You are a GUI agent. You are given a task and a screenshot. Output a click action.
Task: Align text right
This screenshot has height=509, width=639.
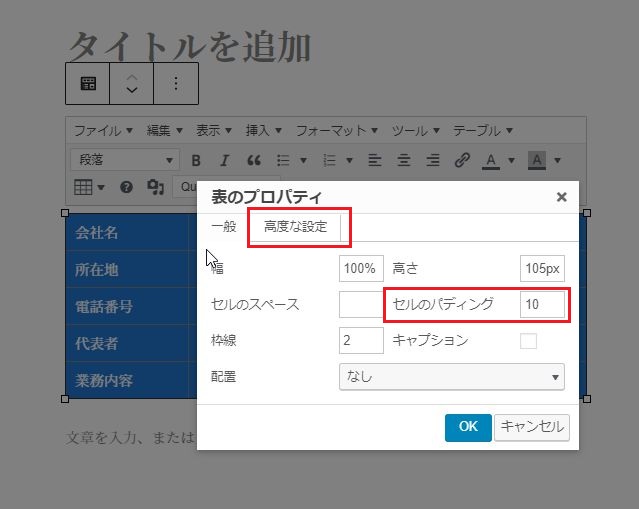tap(433, 160)
